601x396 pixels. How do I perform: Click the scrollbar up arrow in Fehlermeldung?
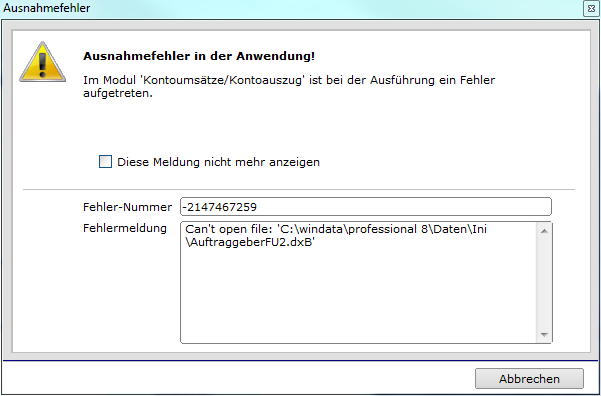click(x=544, y=231)
